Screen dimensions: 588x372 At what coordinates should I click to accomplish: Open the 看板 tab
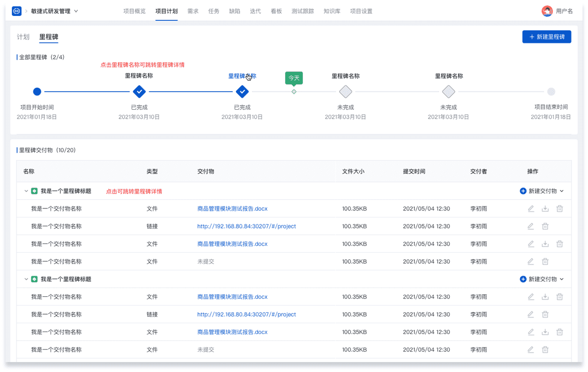(x=276, y=11)
